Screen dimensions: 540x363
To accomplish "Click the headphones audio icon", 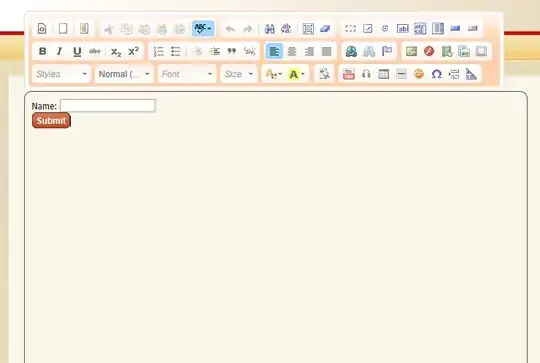I will 366,74.
